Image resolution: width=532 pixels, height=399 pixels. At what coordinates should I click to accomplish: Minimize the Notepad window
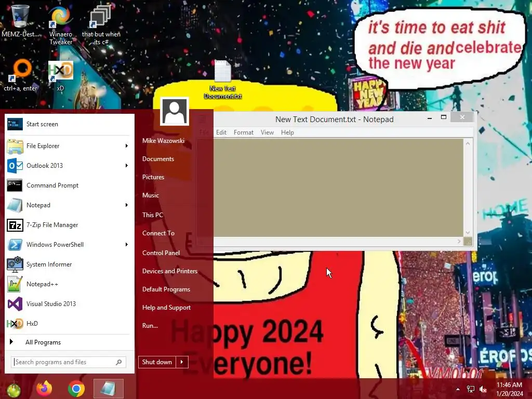pos(430,118)
